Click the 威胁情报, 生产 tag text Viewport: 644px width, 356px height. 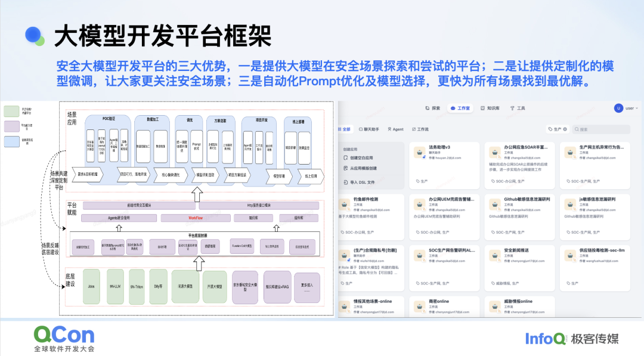[x=507, y=283]
